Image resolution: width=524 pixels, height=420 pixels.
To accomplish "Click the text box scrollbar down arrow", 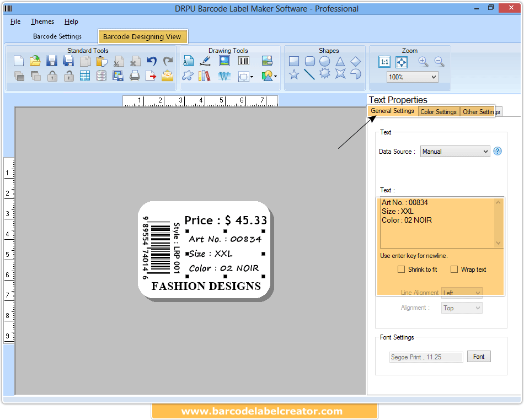I will [x=498, y=244].
